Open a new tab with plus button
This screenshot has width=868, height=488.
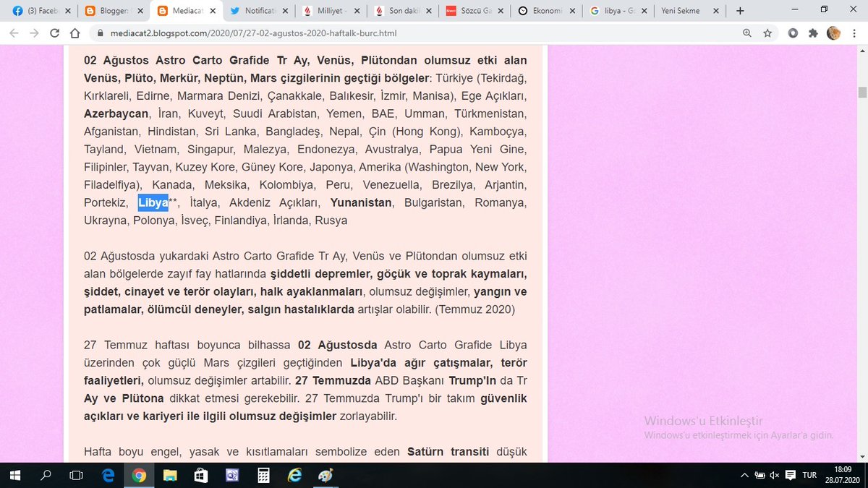pos(740,11)
